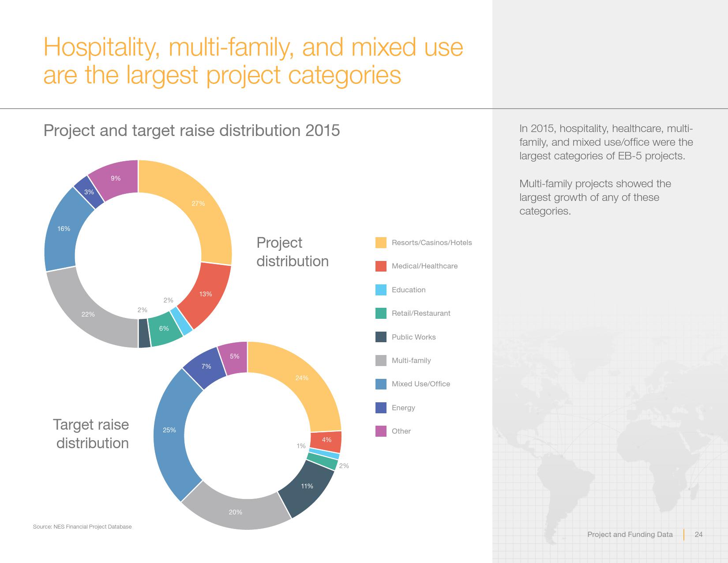Viewport: 728px width, 563px height.
Task: Select the Energy legend color swatch
Action: (x=381, y=408)
